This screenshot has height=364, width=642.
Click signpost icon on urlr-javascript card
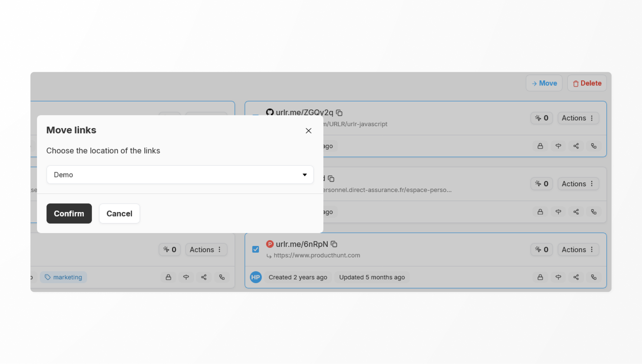click(558, 146)
